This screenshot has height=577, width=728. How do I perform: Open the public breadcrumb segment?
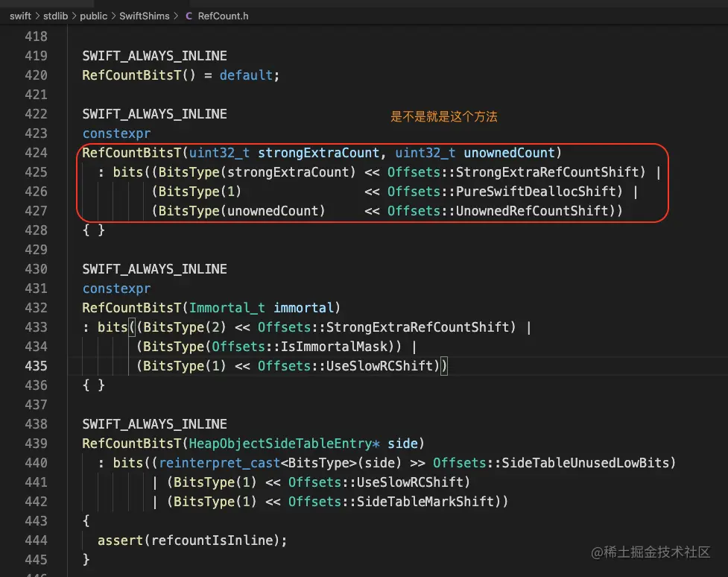[93, 16]
